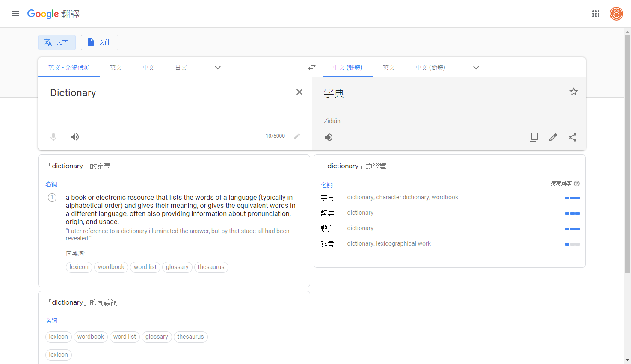Expand more source languages
This screenshot has width=631, height=364.
point(218,68)
